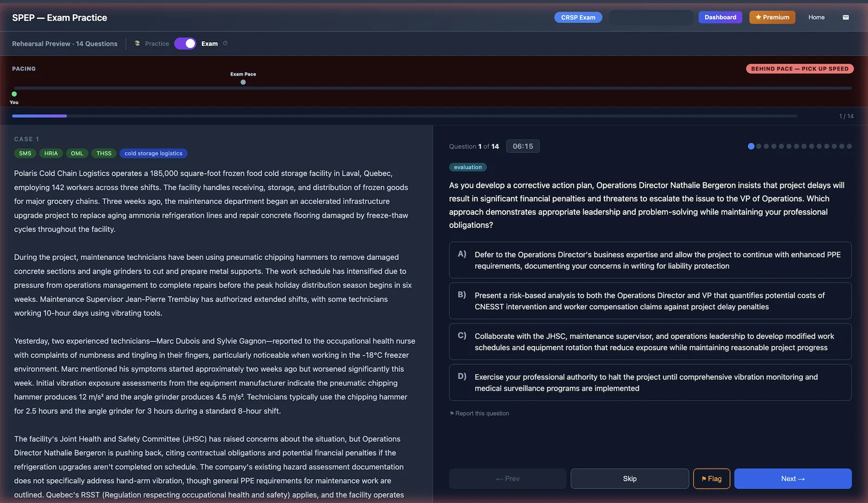This screenshot has width=868, height=503.
Task: Click the Behind Pace — Pick Up Speed badge
Action: (x=800, y=69)
